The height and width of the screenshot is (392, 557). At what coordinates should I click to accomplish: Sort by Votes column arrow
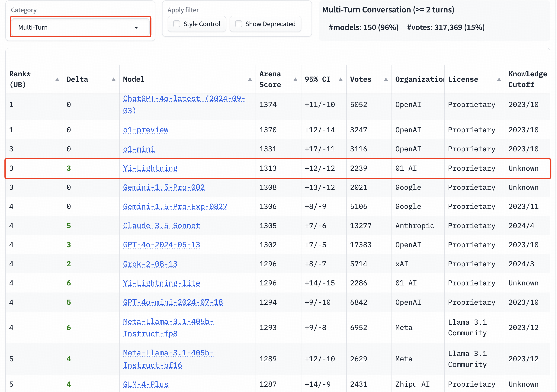[x=386, y=79]
